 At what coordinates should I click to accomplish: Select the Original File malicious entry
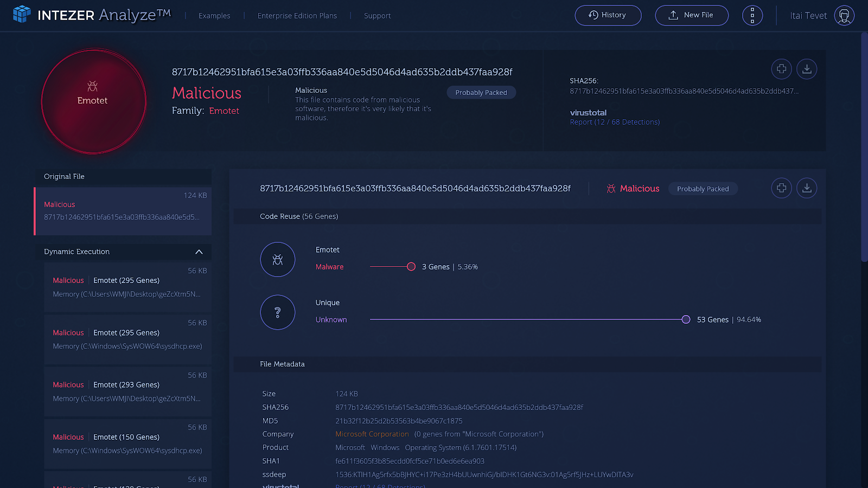click(x=123, y=211)
